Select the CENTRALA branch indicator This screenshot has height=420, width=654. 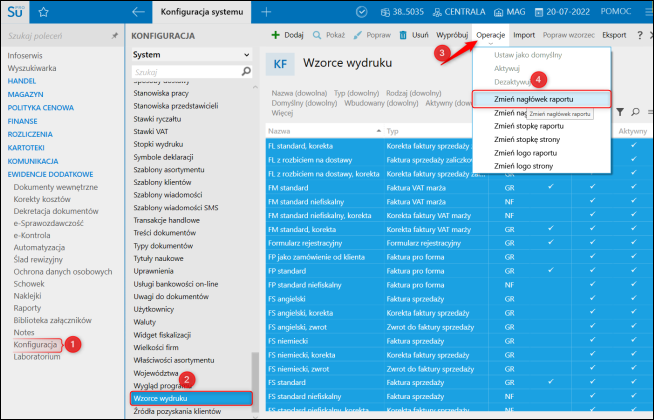coord(459,12)
